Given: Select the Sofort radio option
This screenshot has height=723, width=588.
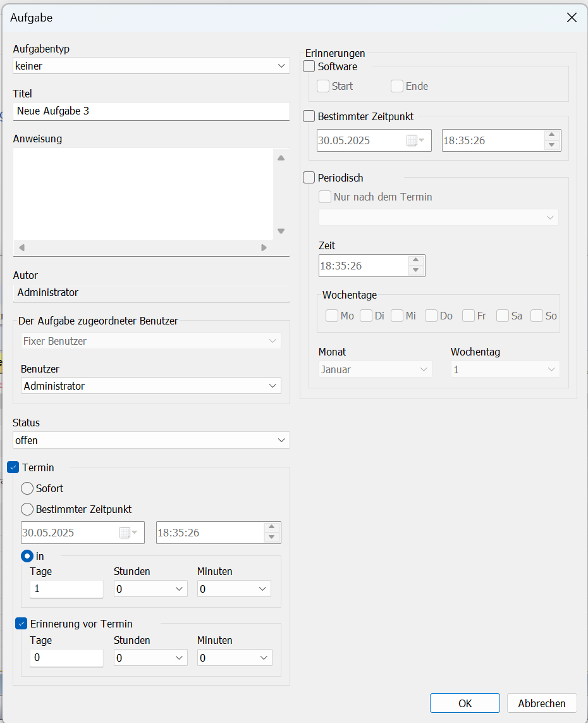Looking at the screenshot, I should [x=28, y=488].
